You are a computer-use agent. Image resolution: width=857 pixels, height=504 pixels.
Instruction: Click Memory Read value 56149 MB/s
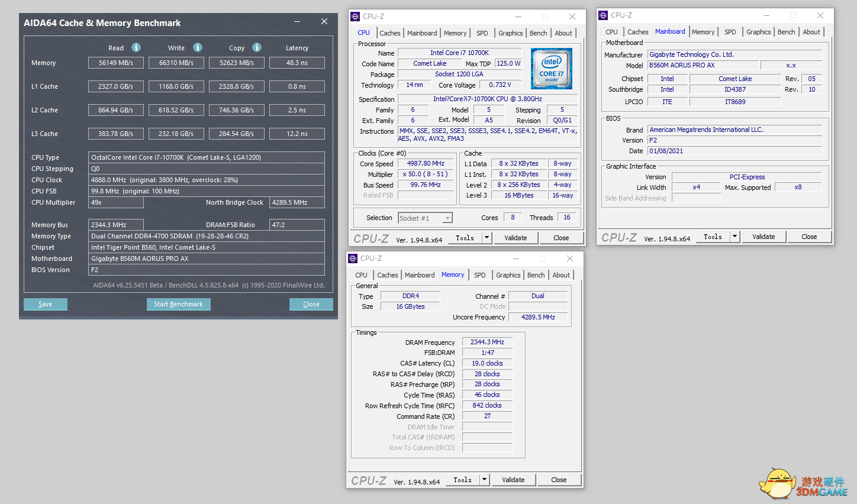[116, 63]
